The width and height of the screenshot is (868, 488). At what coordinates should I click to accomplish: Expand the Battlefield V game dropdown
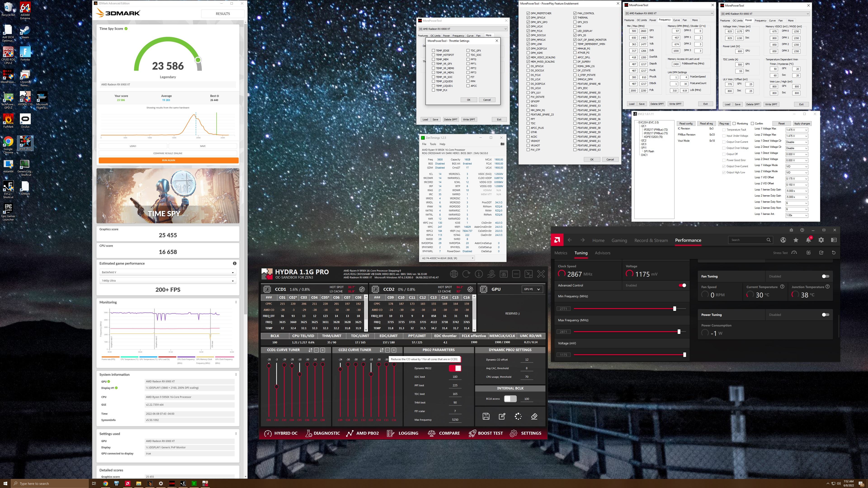[x=167, y=272]
